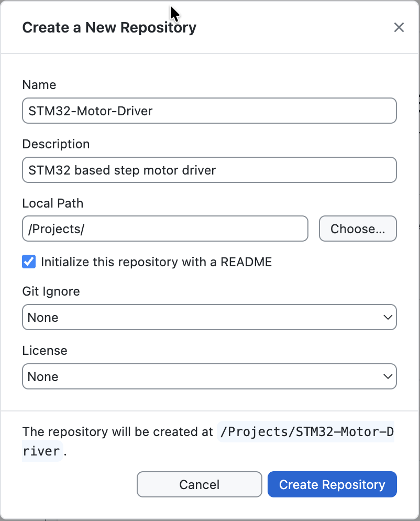Expand the License selection dropdown

[209, 376]
